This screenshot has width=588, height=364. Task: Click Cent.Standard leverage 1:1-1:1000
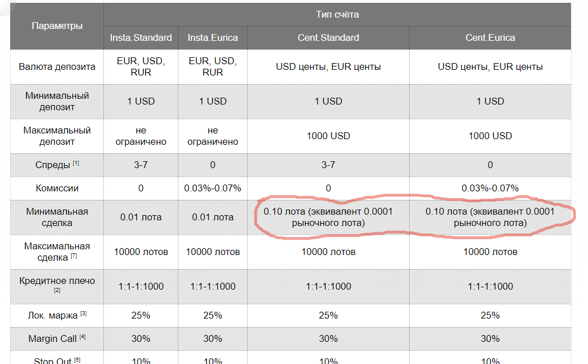pyautogui.click(x=328, y=286)
